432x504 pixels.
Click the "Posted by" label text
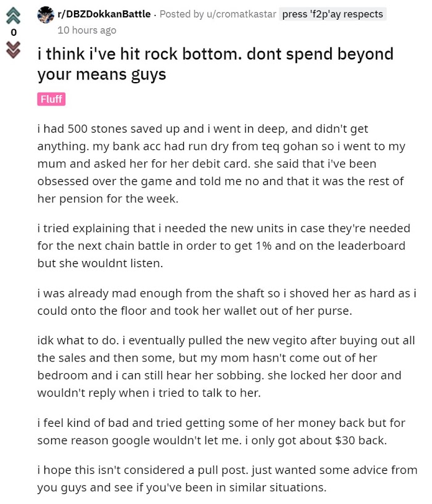click(x=180, y=14)
